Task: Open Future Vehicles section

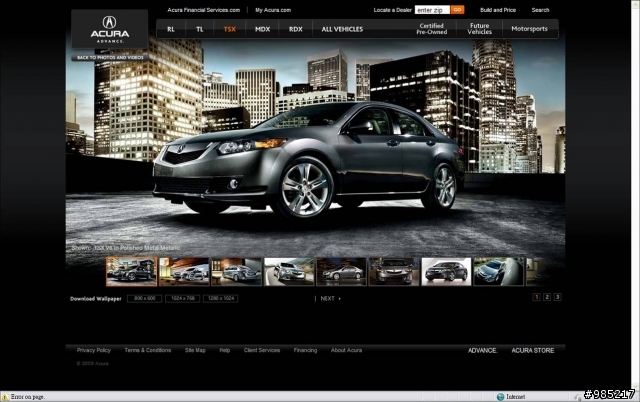Action: (x=479, y=29)
